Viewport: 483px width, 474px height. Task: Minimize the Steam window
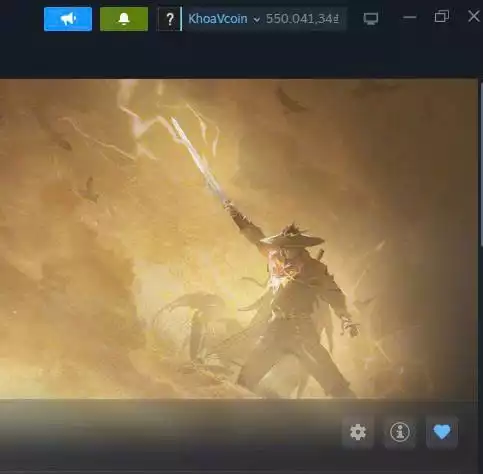pos(410,17)
